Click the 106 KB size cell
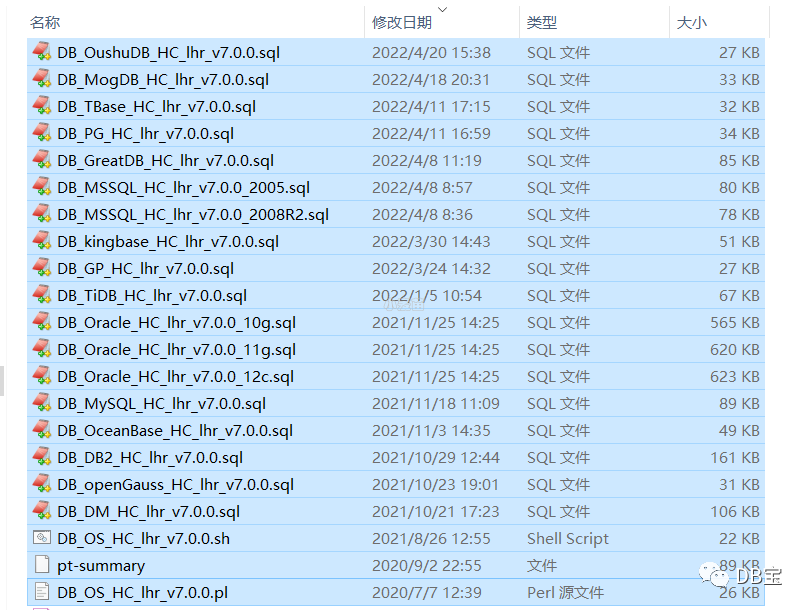 pyautogui.click(x=735, y=512)
